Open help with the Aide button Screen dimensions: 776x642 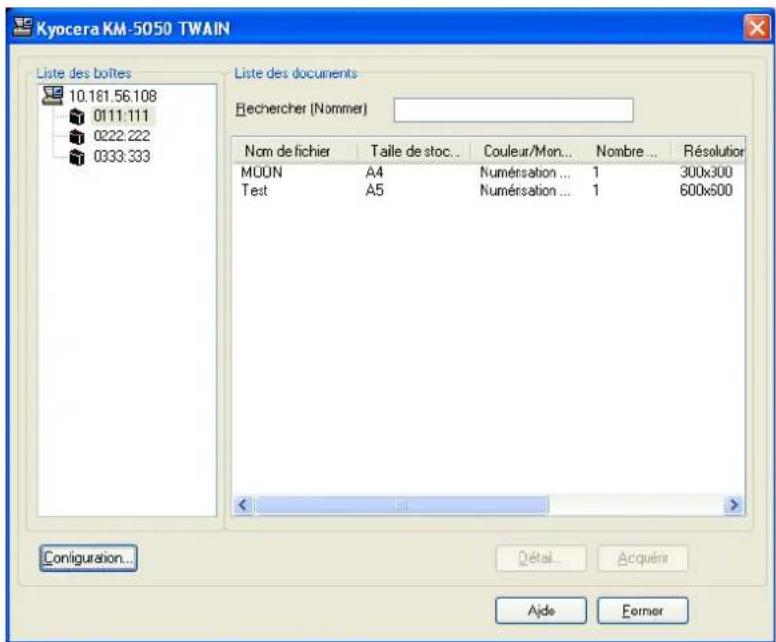pyautogui.click(x=541, y=610)
